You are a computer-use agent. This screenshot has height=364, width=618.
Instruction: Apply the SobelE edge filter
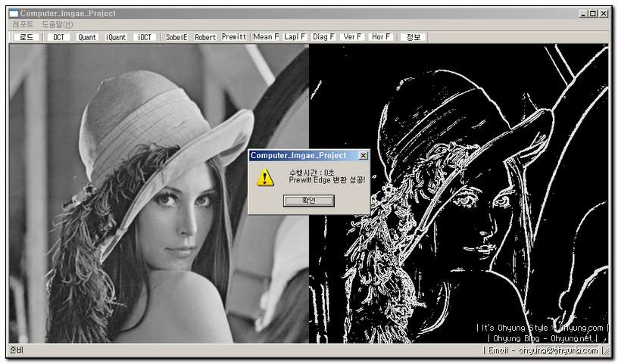tap(176, 37)
